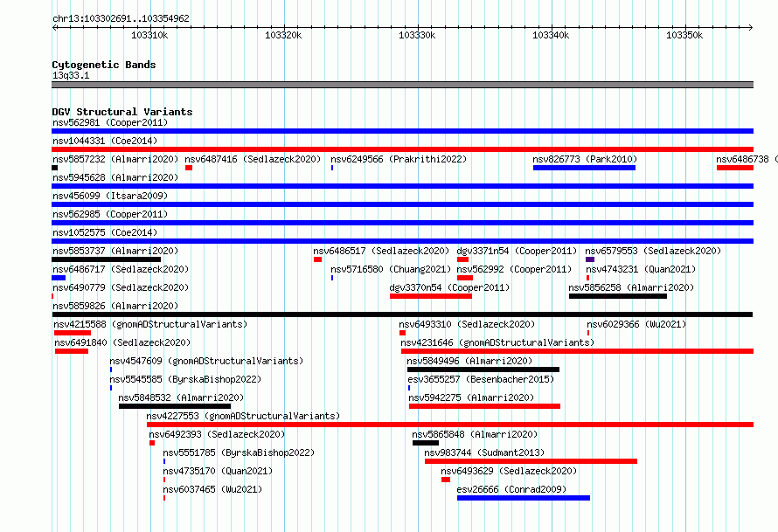The image size is (778, 532).
Task: Select nsv6486717 (Sedlazeck2020) label
Action: [x=121, y=269]
